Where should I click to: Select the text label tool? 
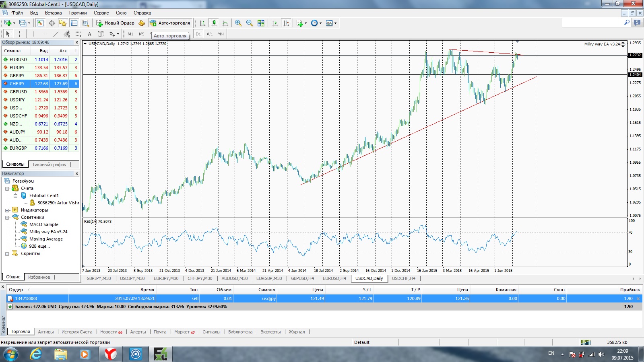[89, 34]
